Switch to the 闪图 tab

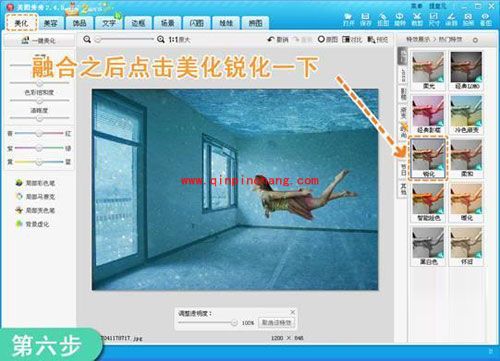197,23
